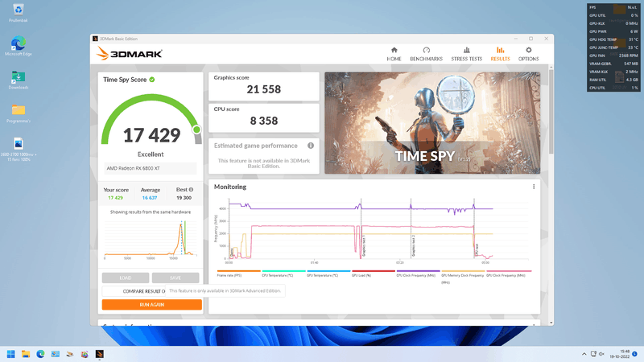
Task: Click the Time Spy banner image
Action: click(432, 123)
